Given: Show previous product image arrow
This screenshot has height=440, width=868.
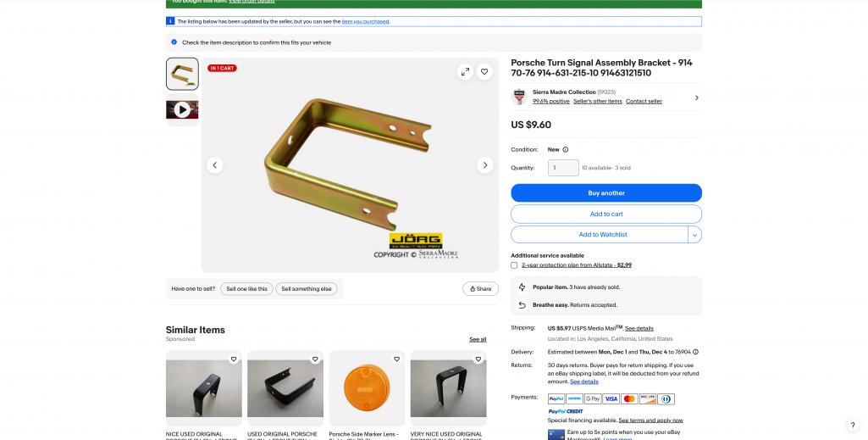Looking at the screenshot, I should point(215,165).
